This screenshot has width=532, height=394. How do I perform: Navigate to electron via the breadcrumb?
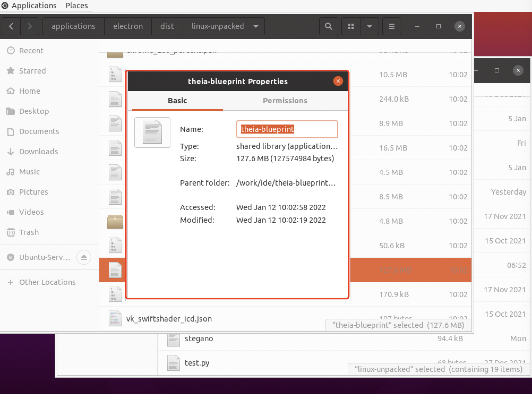[x=128, y=26]
